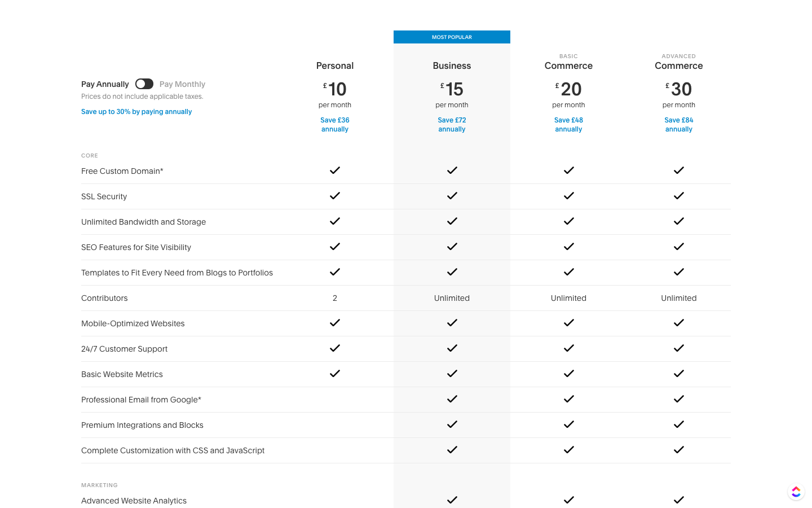812x508 pixels.
Task: Click the Basic Commerce plan heading
Action: 568,65
